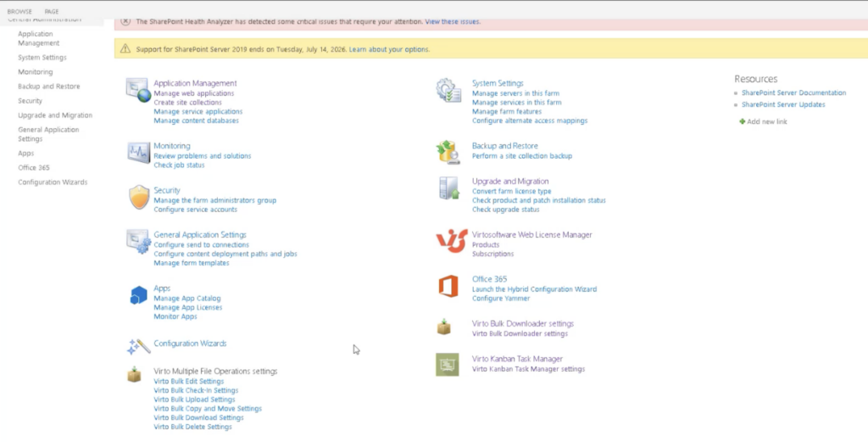Click the Upgrade and Migration server icon
This screenshot has height=442, width=868.
449,188
